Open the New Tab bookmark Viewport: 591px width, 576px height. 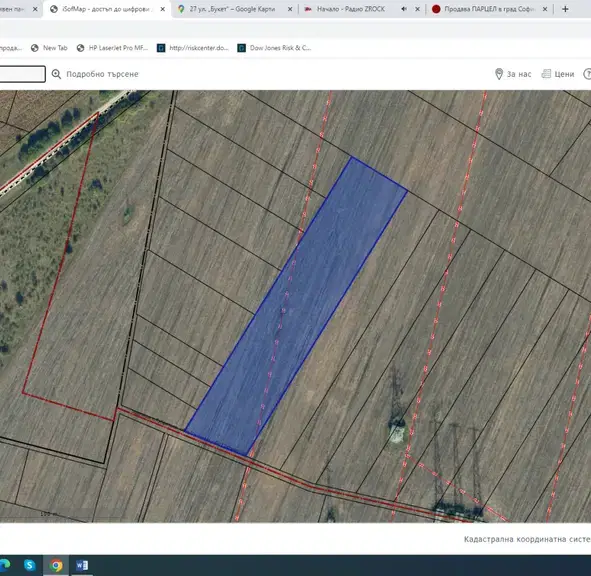tap(49, 48)
